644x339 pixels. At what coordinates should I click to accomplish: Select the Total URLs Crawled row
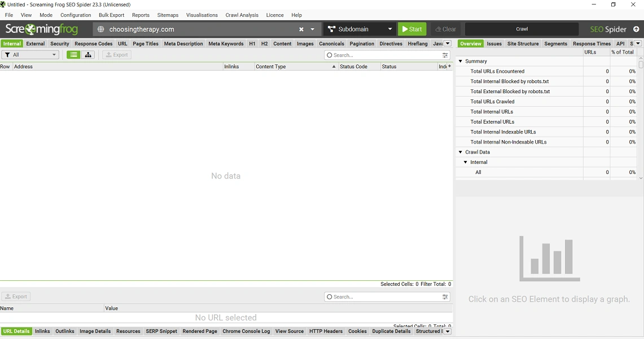click(x=546, y=102)
